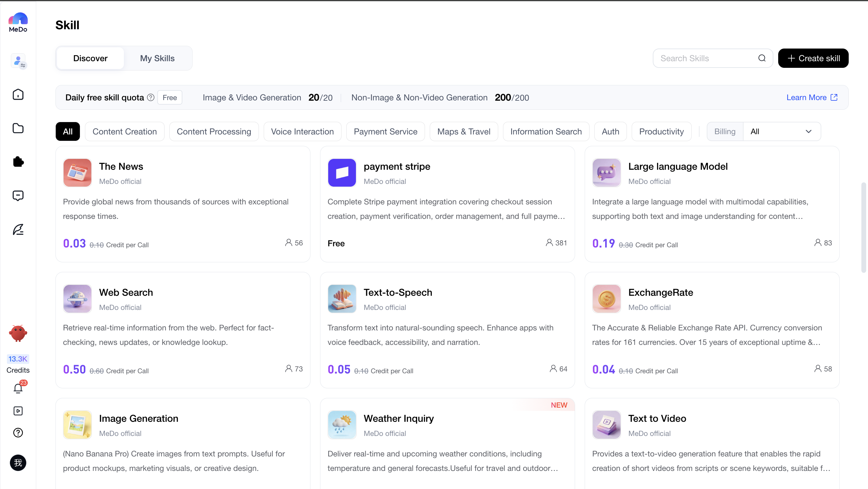Open the user profile avatar menu
868x489 pixels.
coord(18,463)
